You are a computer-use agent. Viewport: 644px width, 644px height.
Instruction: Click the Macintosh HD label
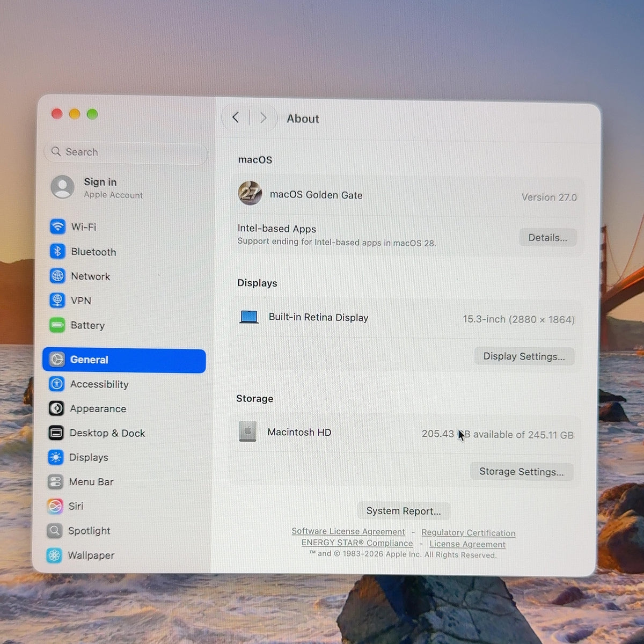click(x=299, y=432)
